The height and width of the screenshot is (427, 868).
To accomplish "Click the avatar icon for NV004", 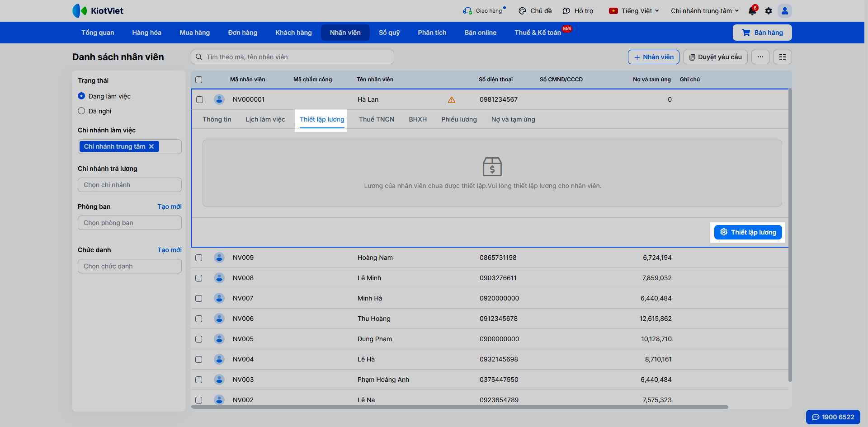I will pyautogui.click(x=219, y=359).
